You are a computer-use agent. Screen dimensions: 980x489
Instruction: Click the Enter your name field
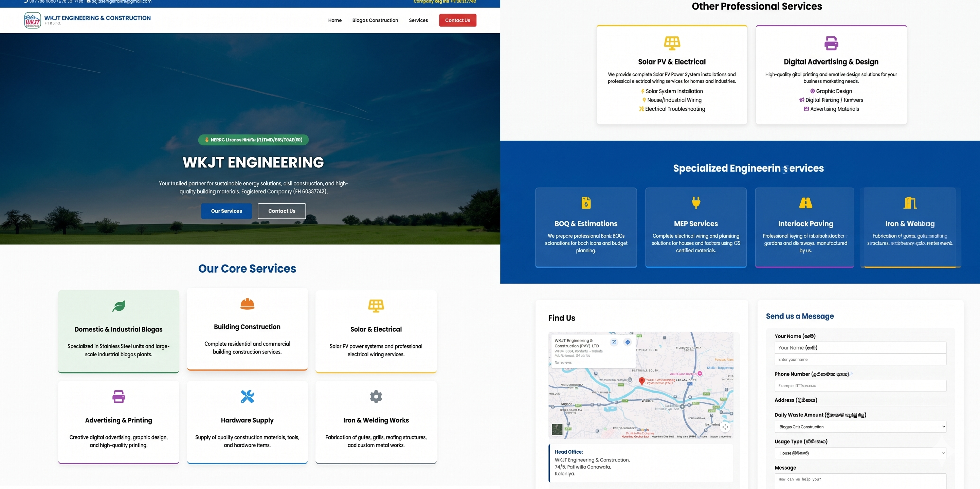coord(860,359)
